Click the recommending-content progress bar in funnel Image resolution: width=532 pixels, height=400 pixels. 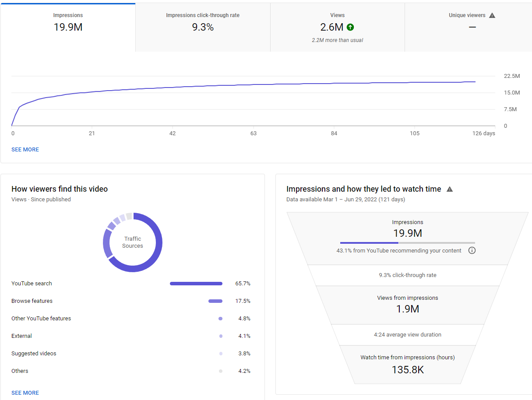click(408, 242)
